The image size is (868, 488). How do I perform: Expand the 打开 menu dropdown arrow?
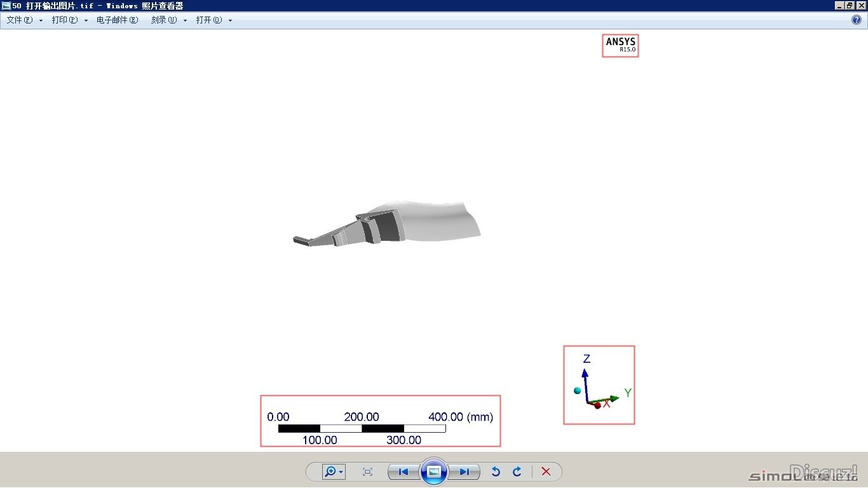pyautogui.click(x=231, y=21)
